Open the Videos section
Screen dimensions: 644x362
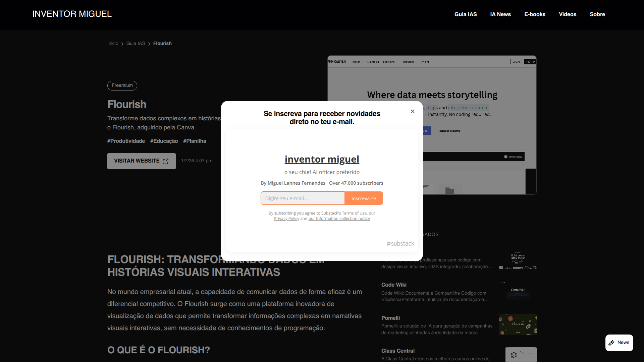(568, 14)
